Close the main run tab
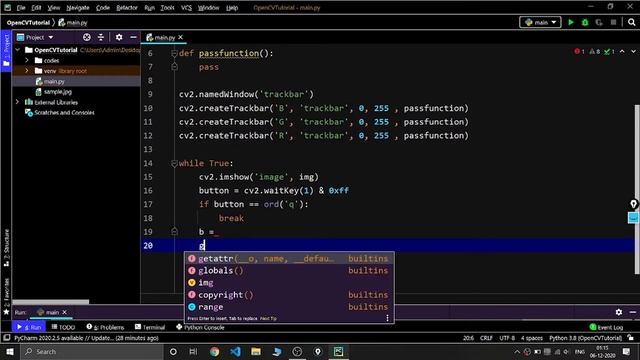This screenshot has width=640, height=360. [64, 312]
